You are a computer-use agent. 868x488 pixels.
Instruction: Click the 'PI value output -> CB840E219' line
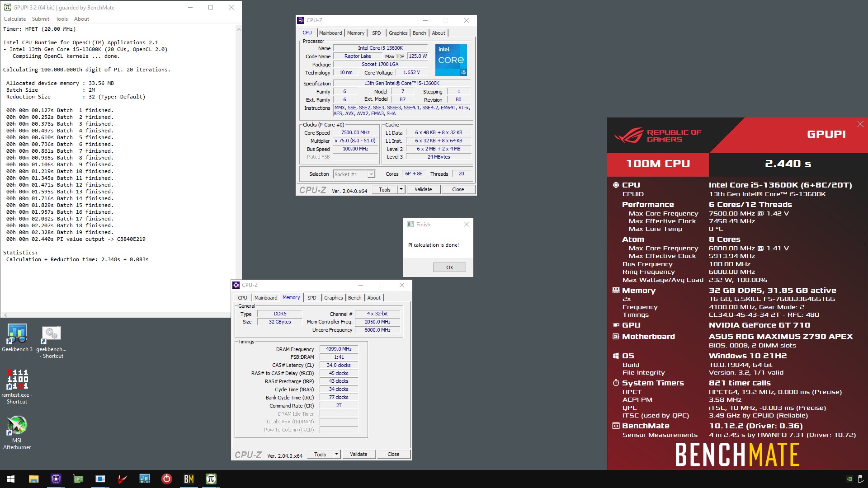tap(76, 239)
